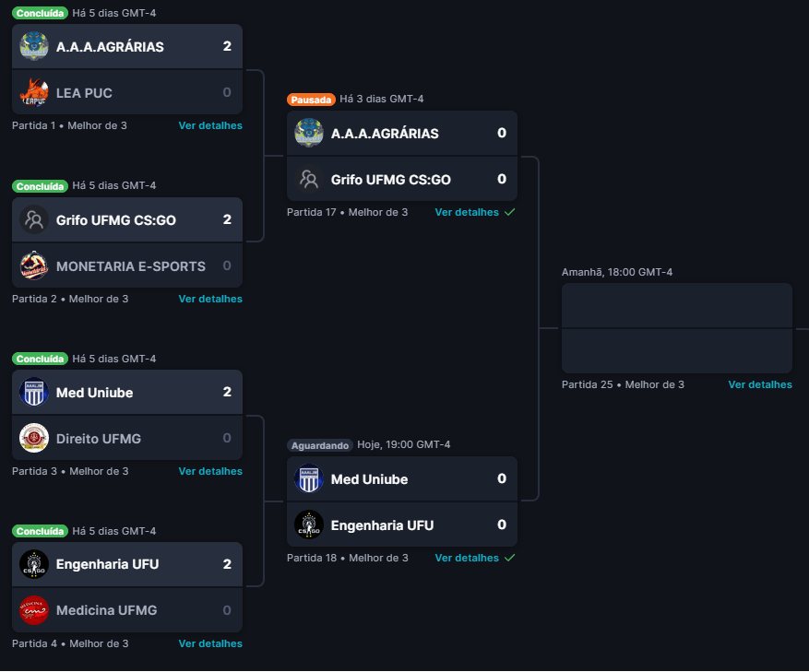
Task: Click Engenharia UFU logo in Partida 4
Action: pos(34,564)
